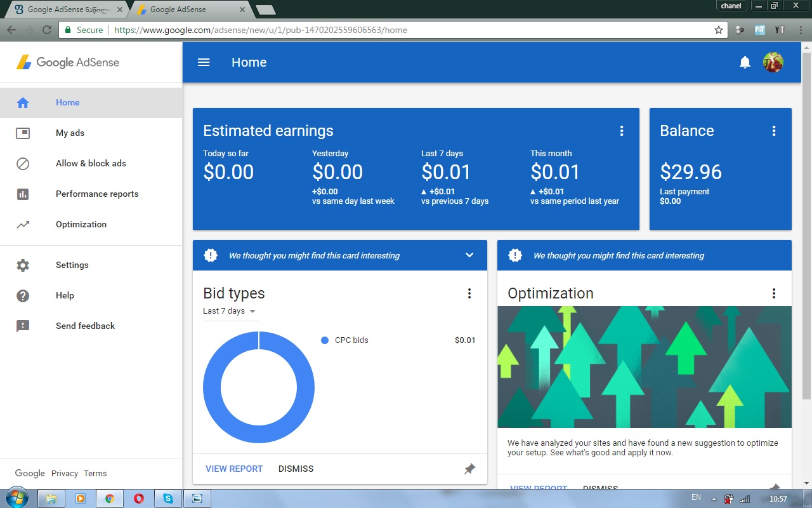Open Performance reports from sidebar
The width and height of the screenshot is (812, 508).
point(96,194)
